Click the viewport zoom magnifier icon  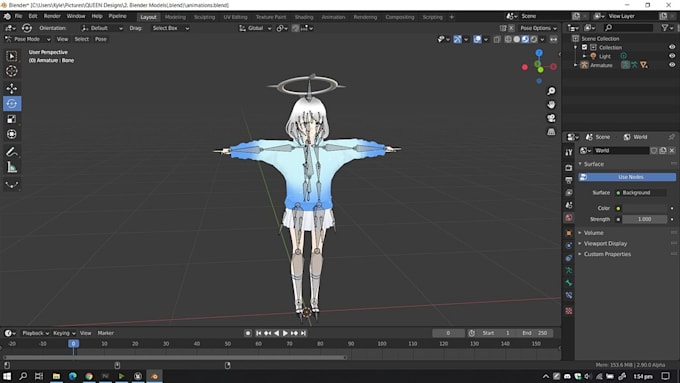551,91
